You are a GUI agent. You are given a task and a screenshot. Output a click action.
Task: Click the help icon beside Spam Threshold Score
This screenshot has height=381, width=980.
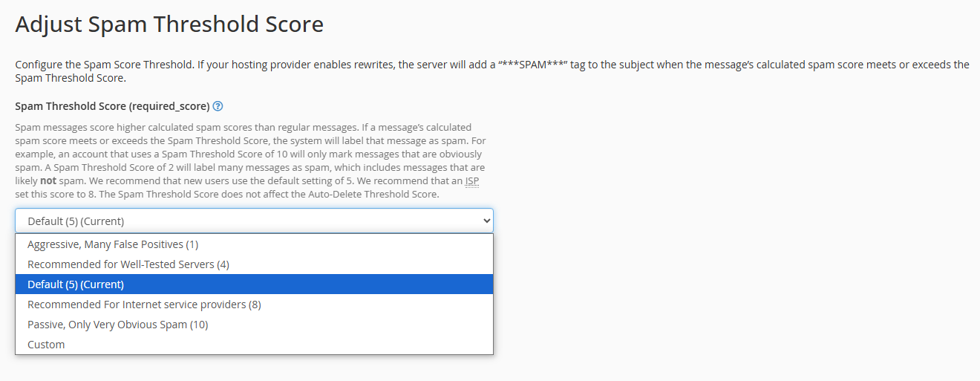[218, 106]
